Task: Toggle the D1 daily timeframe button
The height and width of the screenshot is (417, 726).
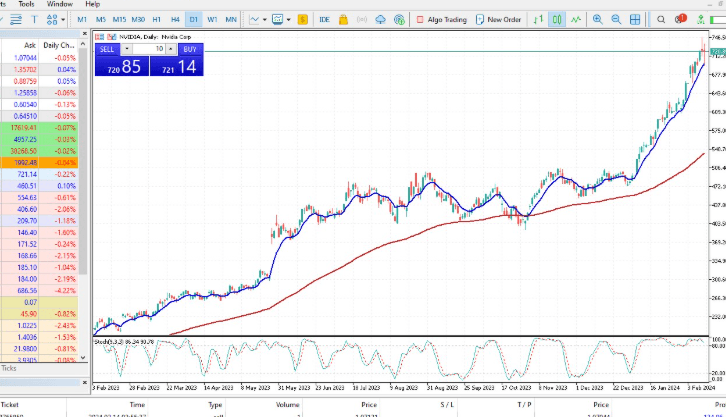Action: [x=194, y=19]
